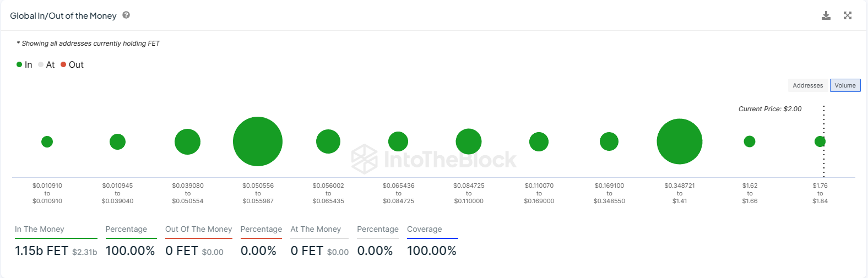Click the bubble at $1.76 to $1.84

tap(820, 141)
